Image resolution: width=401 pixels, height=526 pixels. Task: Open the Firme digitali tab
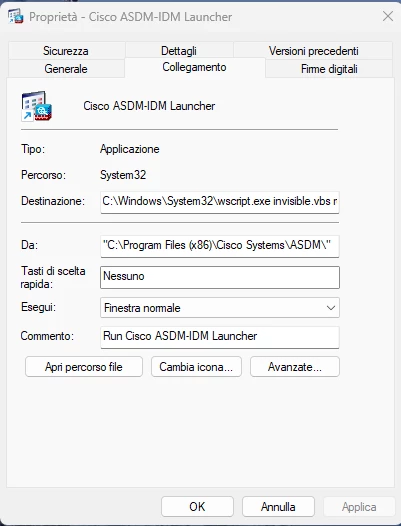point(329,69)
